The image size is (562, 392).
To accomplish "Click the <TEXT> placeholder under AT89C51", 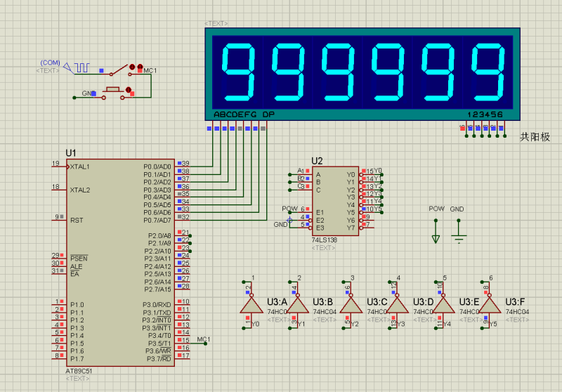I will coord(78,379).
